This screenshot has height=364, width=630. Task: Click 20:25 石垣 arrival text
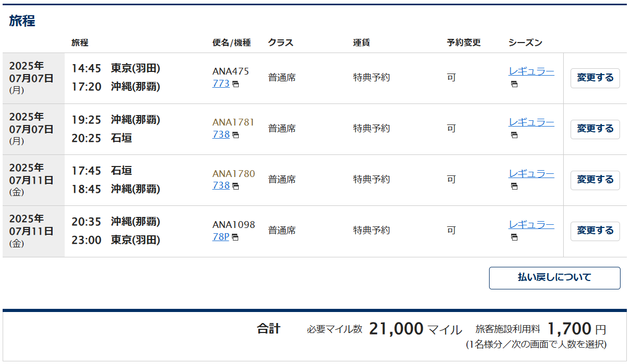coord(101,138)
